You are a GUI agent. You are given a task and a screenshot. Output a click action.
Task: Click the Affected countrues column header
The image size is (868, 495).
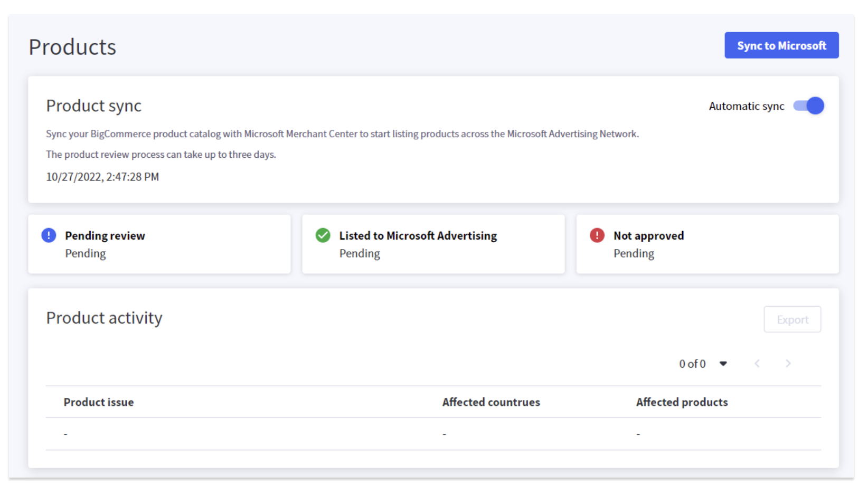click(491, 402)
